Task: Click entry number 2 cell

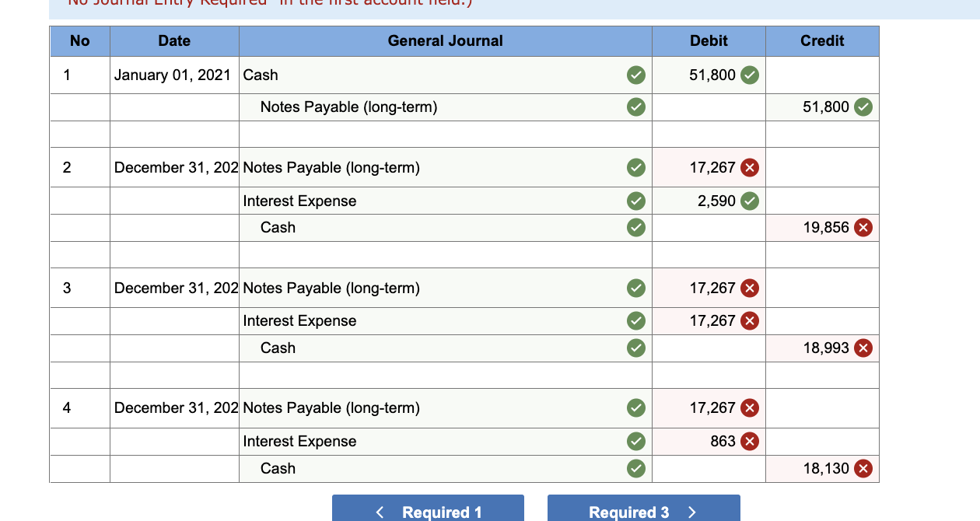Action: click(80, 168)
